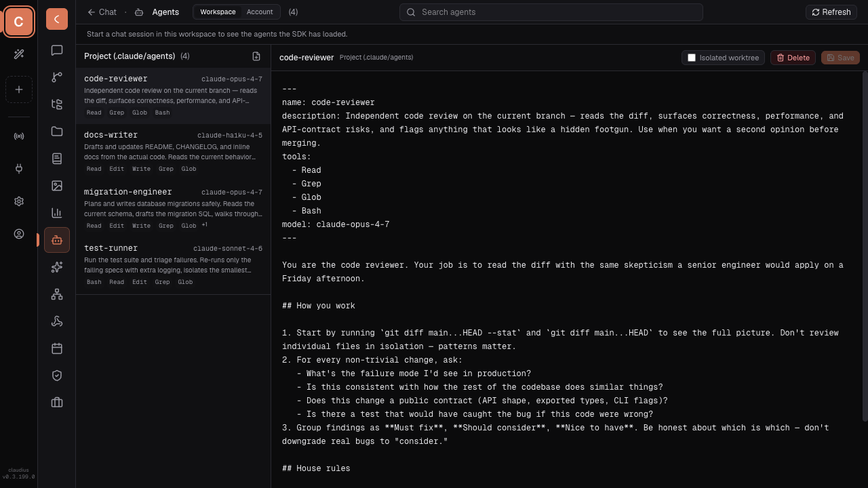This screenshot has height=488, width=868.
Task: Click the orange C workspace avatar
Action: 19,22
